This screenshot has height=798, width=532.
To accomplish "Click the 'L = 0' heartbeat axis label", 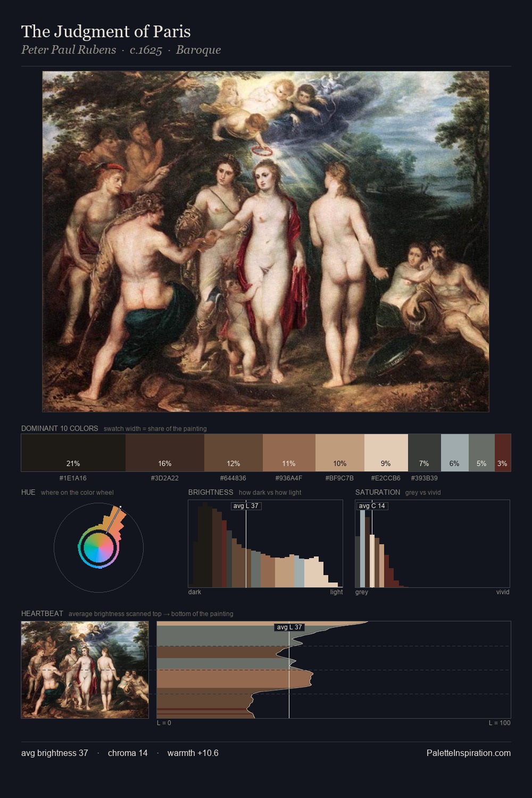I will (x=164, y=723).
